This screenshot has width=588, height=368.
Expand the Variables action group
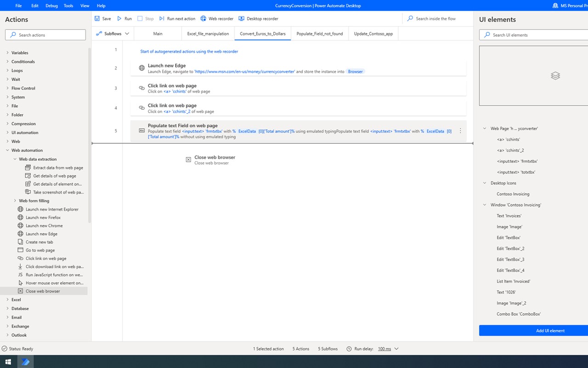[7, 53]
